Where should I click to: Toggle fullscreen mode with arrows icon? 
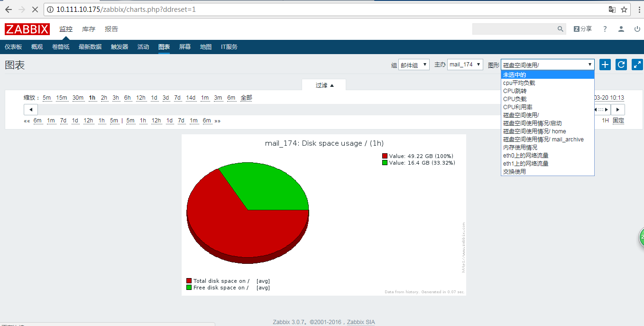(x=637, y=65)
